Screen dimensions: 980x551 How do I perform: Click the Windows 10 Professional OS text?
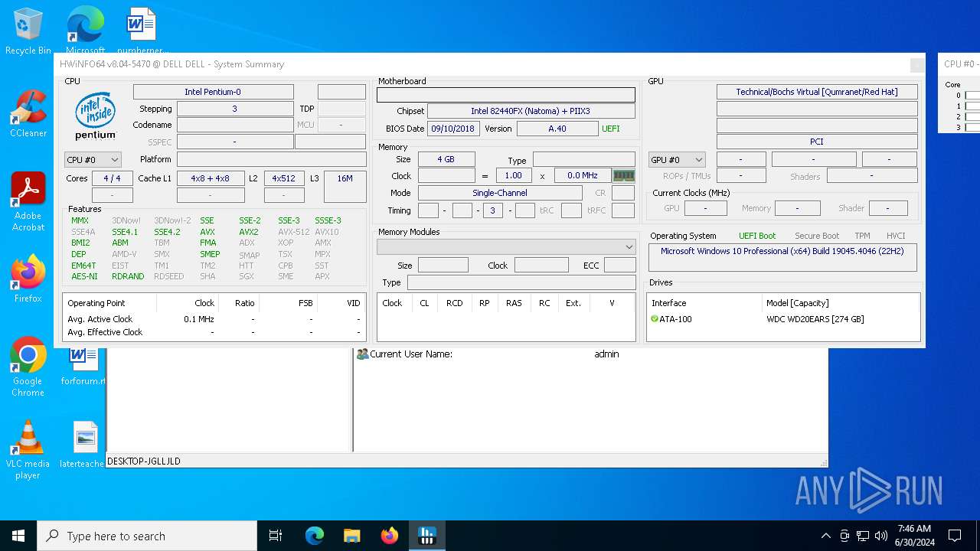pos(782,251)
